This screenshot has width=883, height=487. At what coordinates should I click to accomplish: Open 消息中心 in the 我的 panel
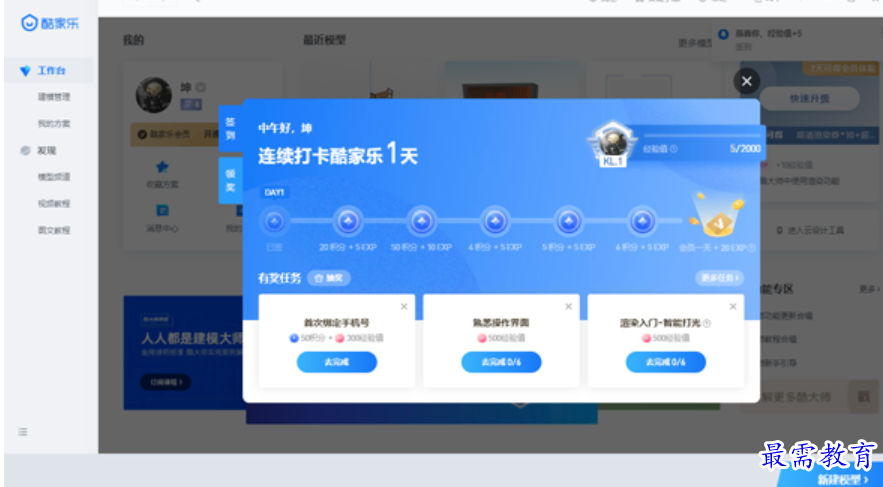pyautogui.click(x=162, y=218)
